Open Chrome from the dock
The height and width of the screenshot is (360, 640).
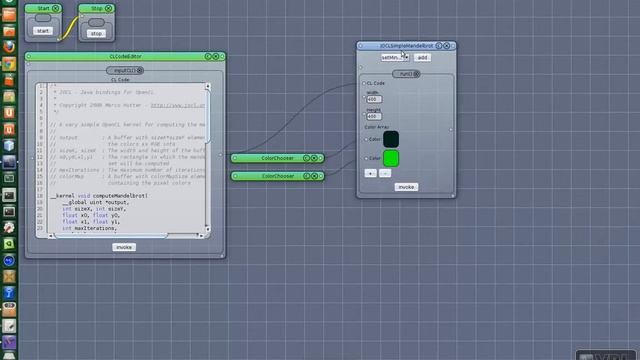coord(9,64)
